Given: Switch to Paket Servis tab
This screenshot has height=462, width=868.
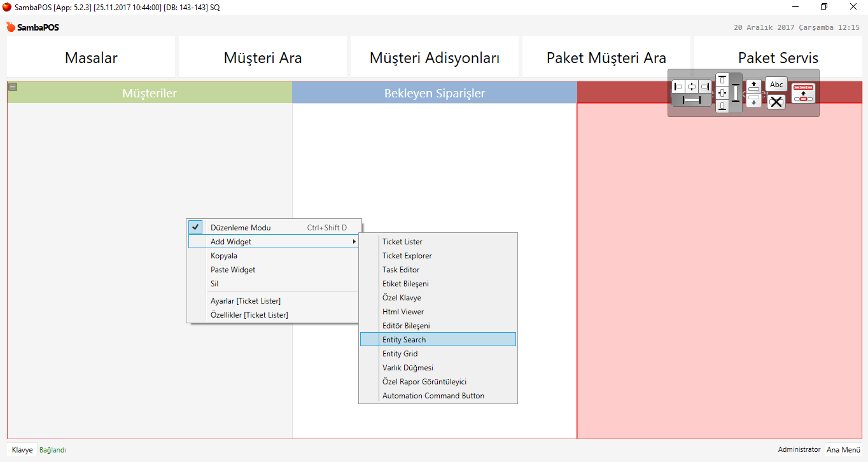Looking at the screenshot, I should click(x=778, y=58).
